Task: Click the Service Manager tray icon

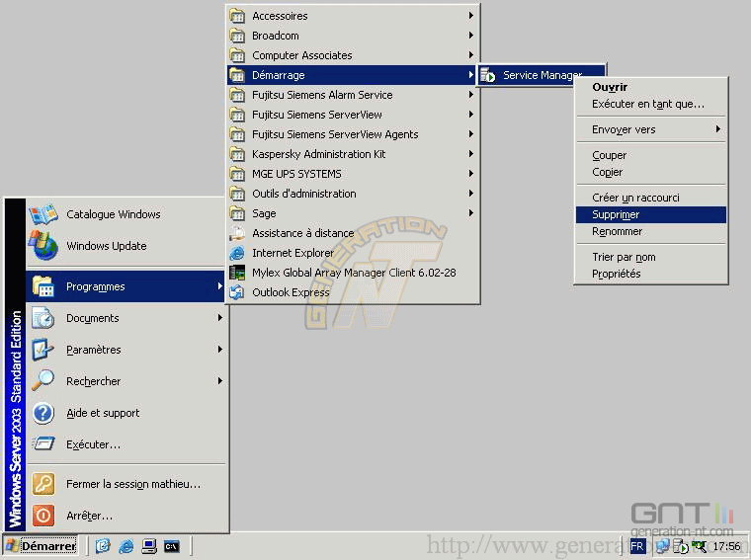Action: (x=681, y=546)
